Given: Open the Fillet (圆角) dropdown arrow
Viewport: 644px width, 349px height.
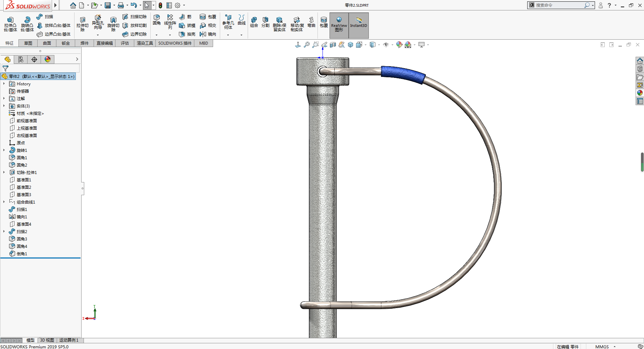Looking at the screenshot, I should [156, 35].
